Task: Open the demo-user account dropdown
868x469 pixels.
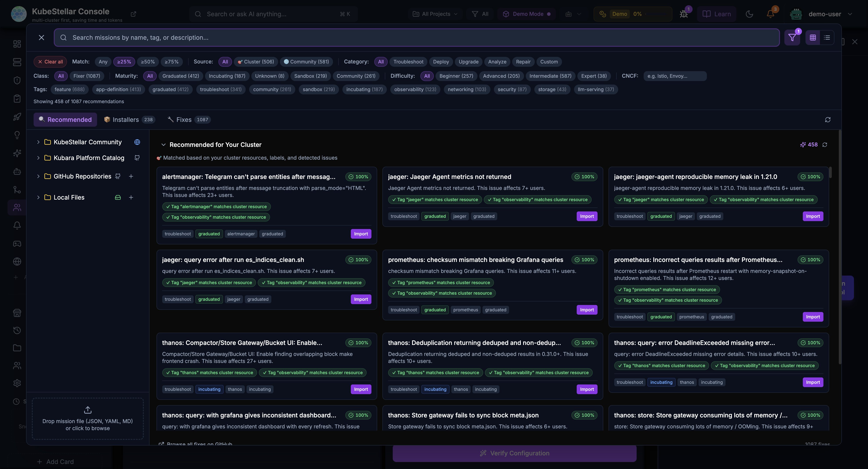Action: pos(831,14)
